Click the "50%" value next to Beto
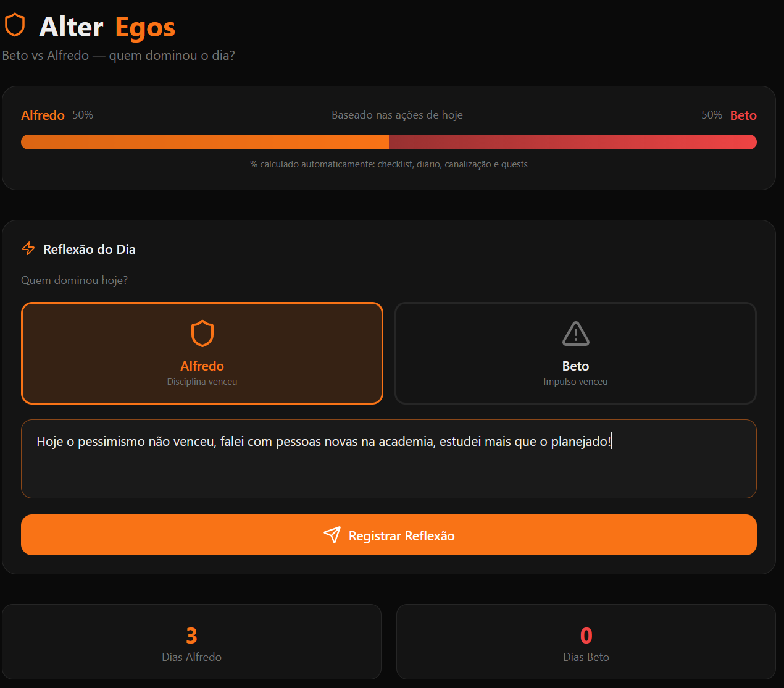This screenshot has height=688, width=784. click(712, 115)
